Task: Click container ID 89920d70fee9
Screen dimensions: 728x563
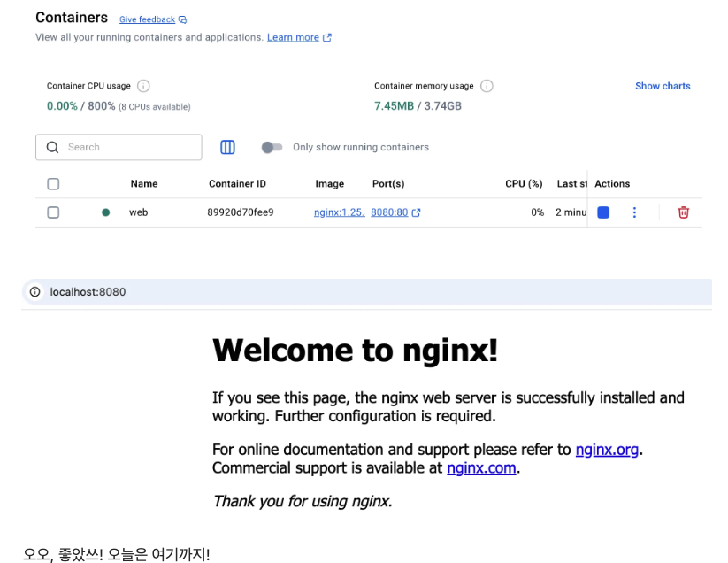Action: 241,212
